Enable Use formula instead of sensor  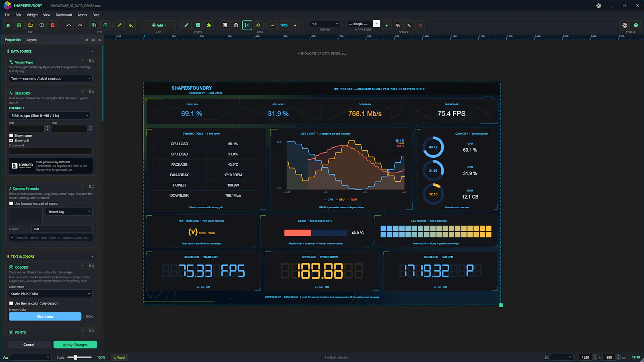[x=11, y=204]
